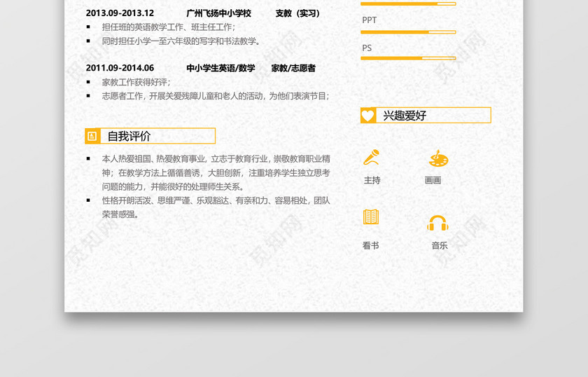Click the line starting with 担任班的英语教学工作
Image resolution: width=588 pixels, height=377 pixels.
coord(169,27)
